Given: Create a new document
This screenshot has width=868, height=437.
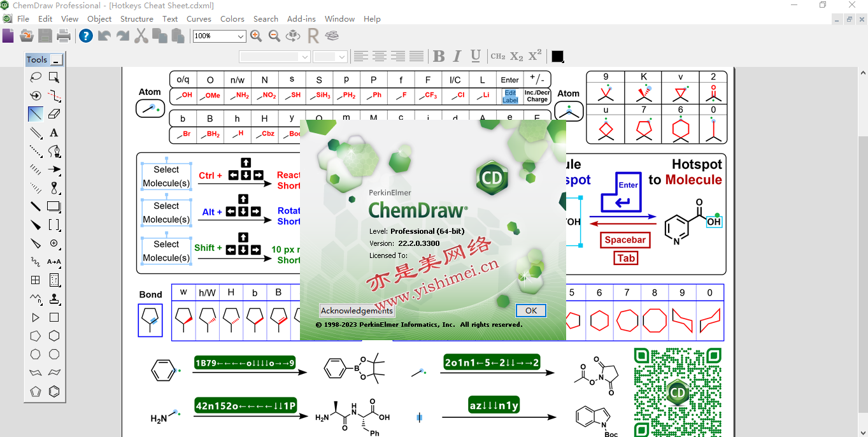Looking at the screenshot, I should 8,36.
